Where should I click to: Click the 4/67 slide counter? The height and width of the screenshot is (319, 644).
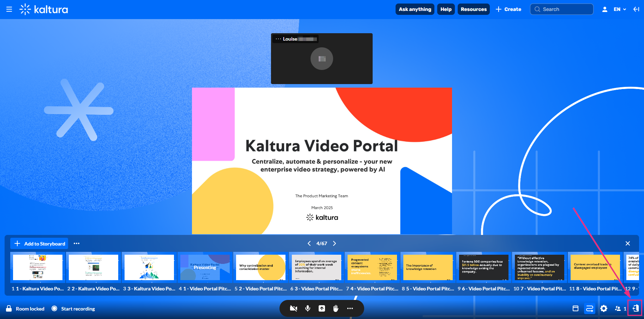(322, 243)
